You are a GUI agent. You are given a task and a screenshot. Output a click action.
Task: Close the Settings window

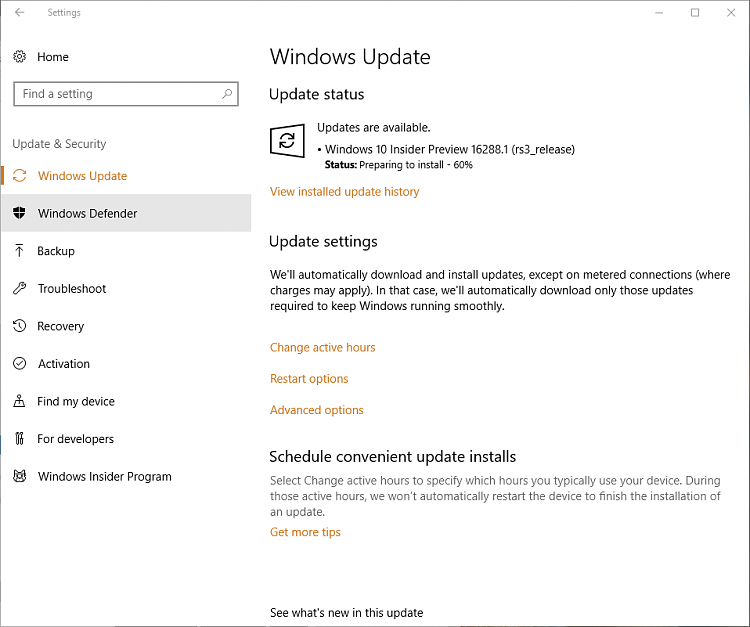(x=731, y=12)
